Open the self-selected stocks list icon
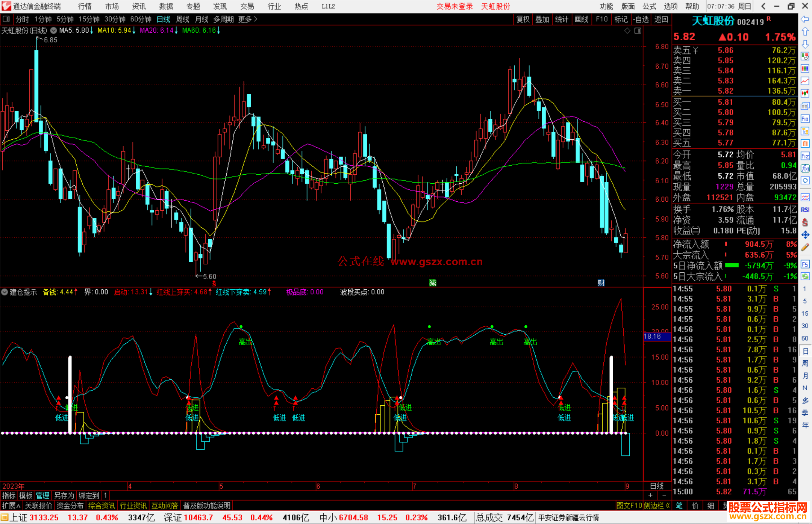This screenshot has height=524, width=812. (x=805, y=56)
